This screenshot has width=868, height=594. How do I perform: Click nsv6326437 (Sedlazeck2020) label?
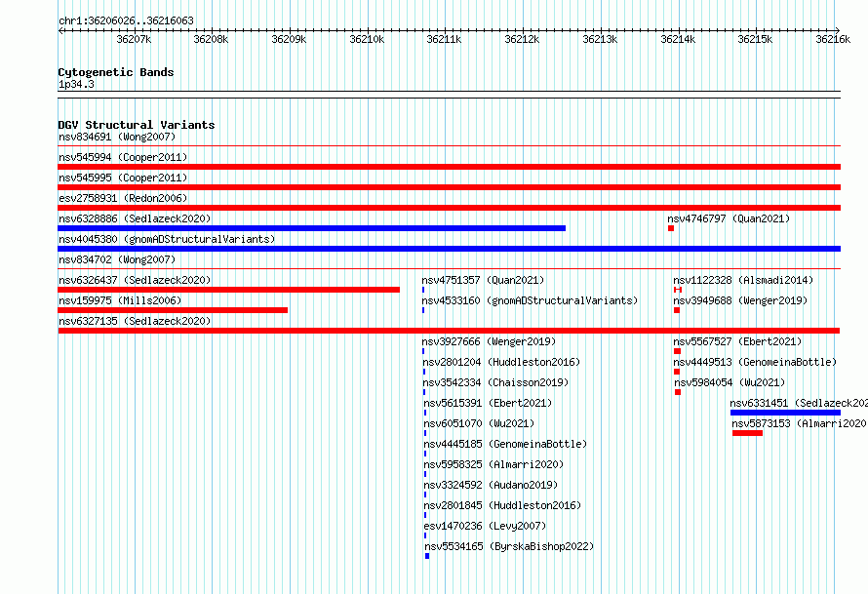coord(135,280)
